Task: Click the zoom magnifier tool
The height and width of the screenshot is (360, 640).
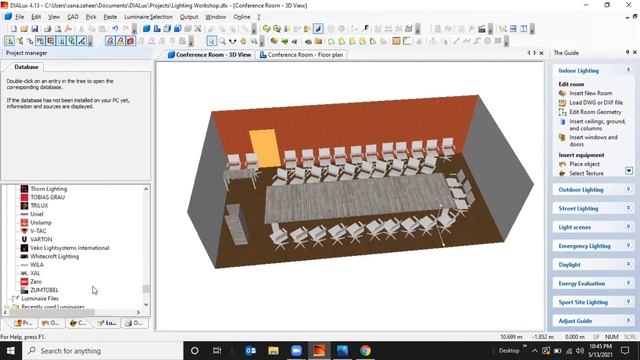Action: (222, 41)
